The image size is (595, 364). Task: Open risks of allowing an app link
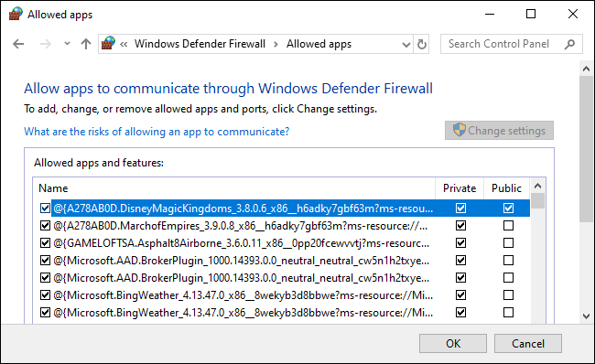[x=157, y=132]
